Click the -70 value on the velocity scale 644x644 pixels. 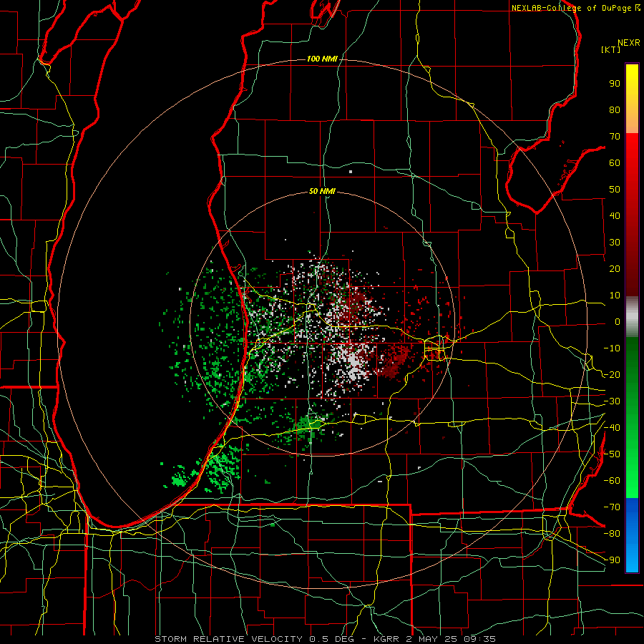tap(612, 507)
